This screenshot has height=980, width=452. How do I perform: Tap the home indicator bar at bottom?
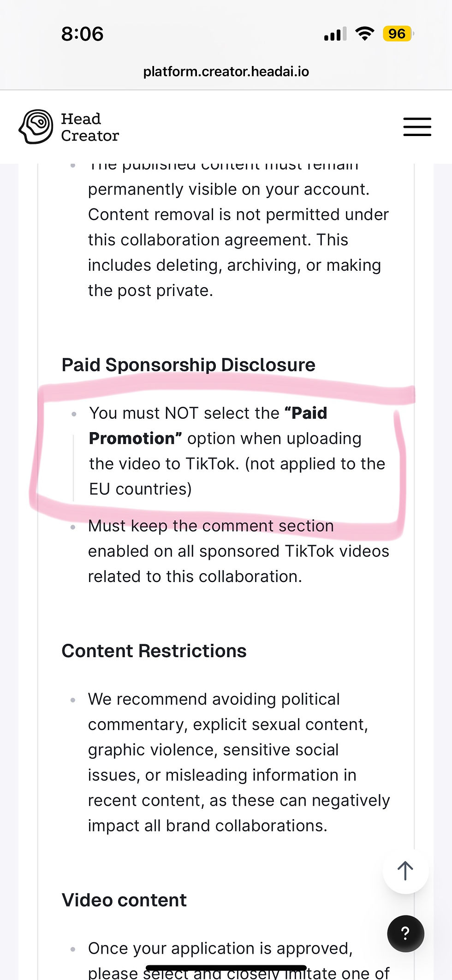tap(226, 968)
